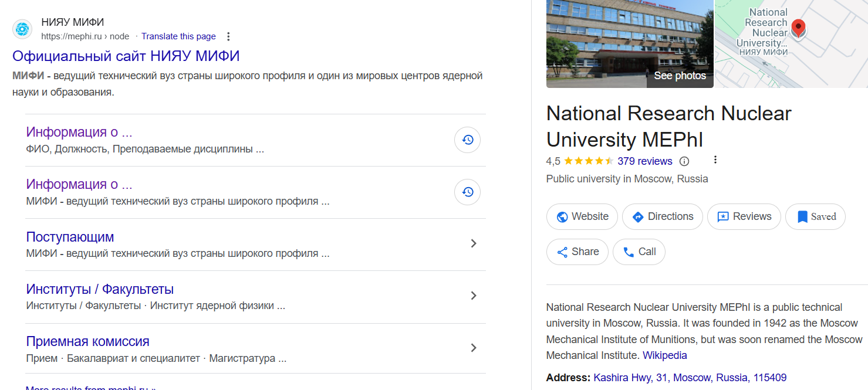
Task: Click history icon beside second Информация о result
Action: [x=468, y=192]
